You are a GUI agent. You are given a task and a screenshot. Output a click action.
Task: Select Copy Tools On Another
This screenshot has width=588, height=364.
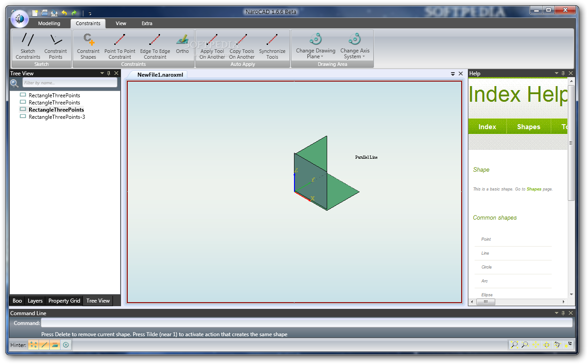pyautogui.click(x=242, y=46)
